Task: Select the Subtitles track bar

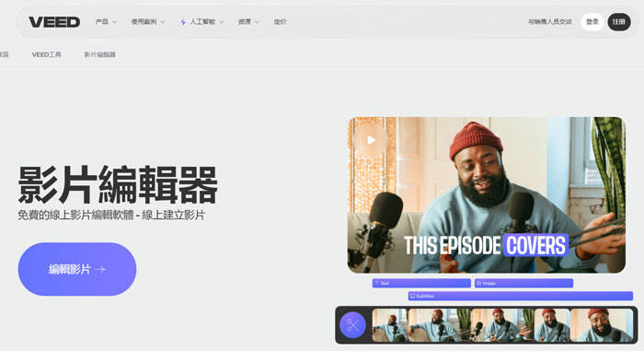Action: (x=521, y=296)
